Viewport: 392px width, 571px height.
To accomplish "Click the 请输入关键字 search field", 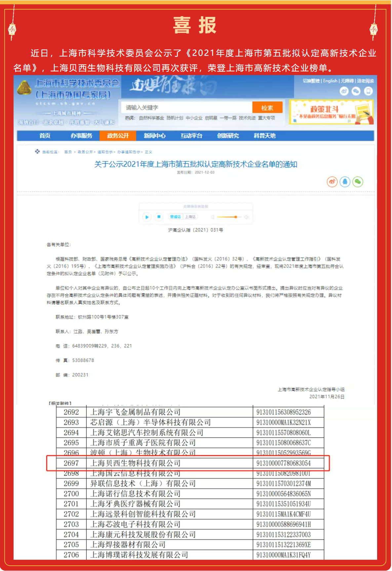I will 187,107.
